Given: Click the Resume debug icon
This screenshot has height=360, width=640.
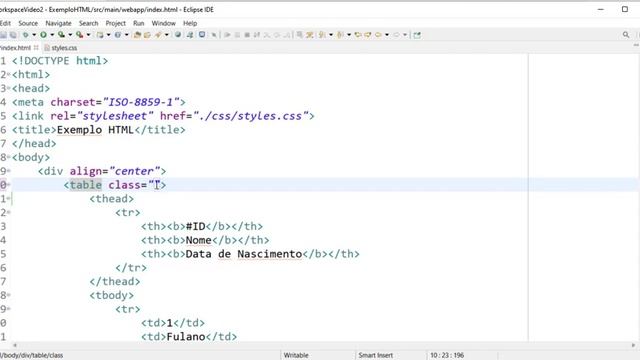Looking at the screenshot, I should [227, 35].
